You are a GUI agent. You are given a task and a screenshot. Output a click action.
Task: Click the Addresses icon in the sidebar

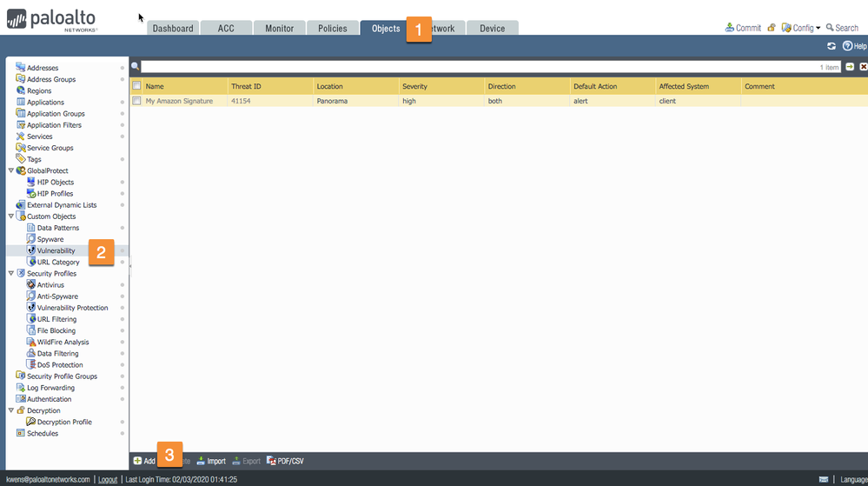coord(21,67)
